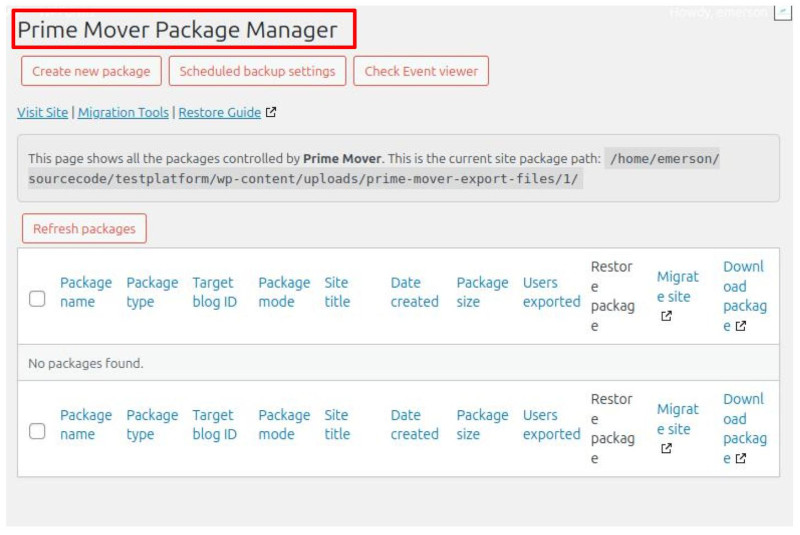Click the Create new package button
The width and height of the screenshot is (800, 535).
91,71
